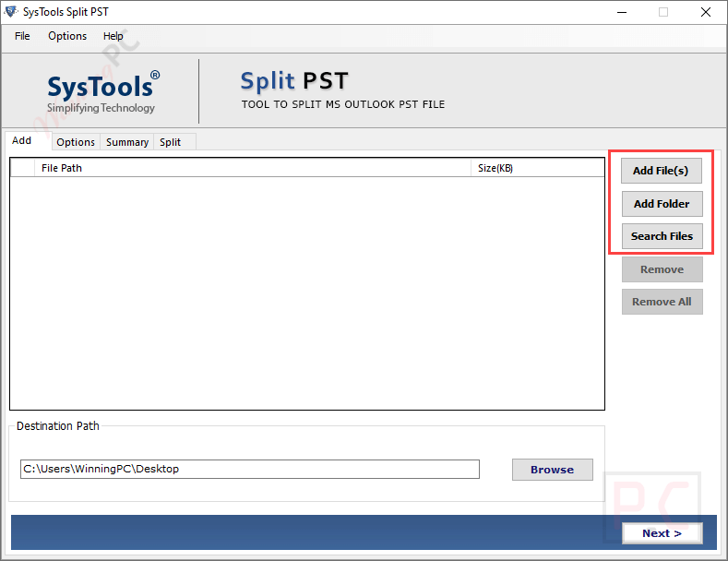The image size is (728, 561).
Task: Switch to the Summary tab
Action: click(x=127, y=142)
